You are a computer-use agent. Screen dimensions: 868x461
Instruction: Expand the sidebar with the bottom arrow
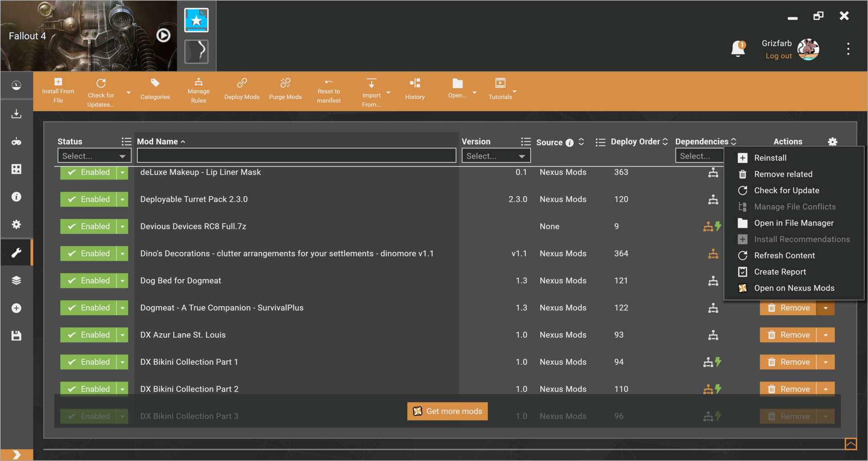[16, 455]
